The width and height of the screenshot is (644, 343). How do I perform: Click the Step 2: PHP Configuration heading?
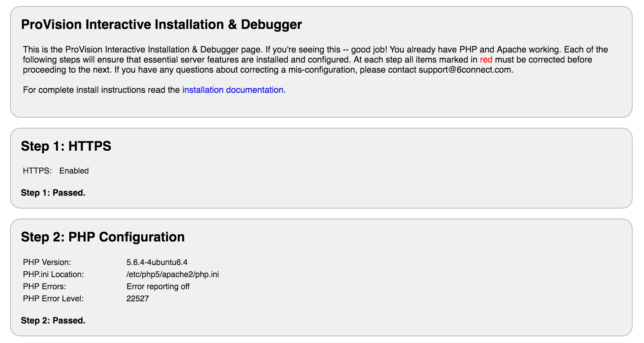tap(103, 237)
